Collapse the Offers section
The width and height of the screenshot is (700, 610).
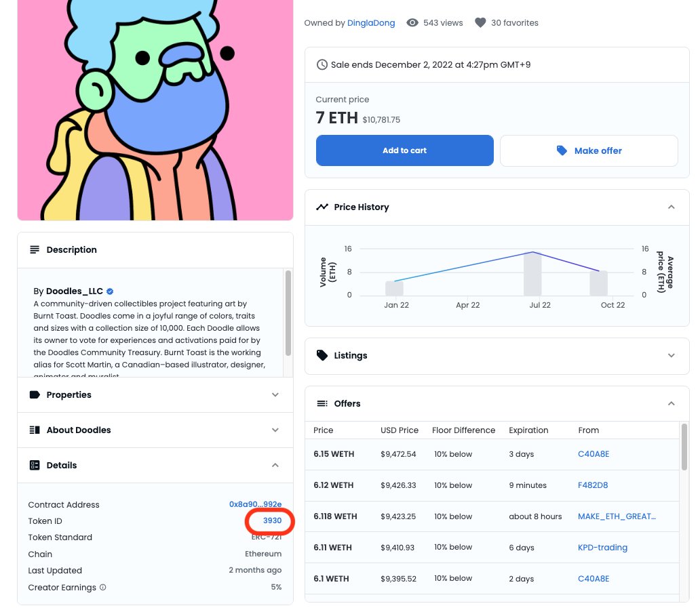pos(671,403)
